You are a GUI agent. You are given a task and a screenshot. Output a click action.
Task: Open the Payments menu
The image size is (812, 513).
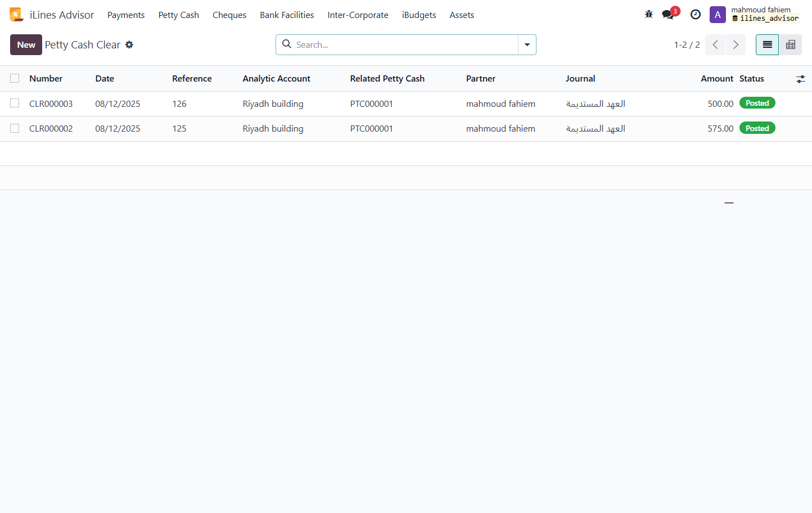tap(126, 15)
